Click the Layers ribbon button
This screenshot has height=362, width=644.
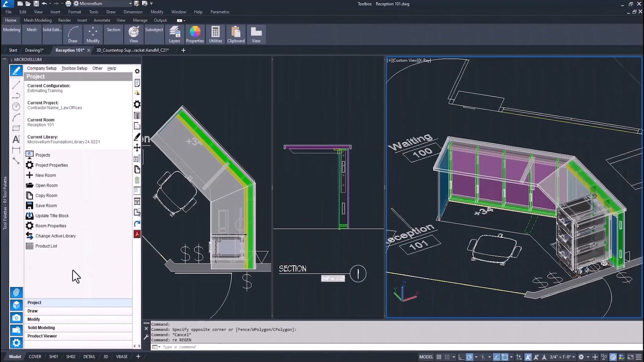click(174, 34)
